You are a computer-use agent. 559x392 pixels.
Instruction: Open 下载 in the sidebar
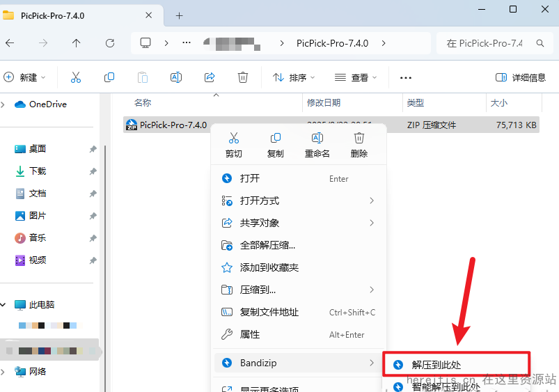(31, 171)
